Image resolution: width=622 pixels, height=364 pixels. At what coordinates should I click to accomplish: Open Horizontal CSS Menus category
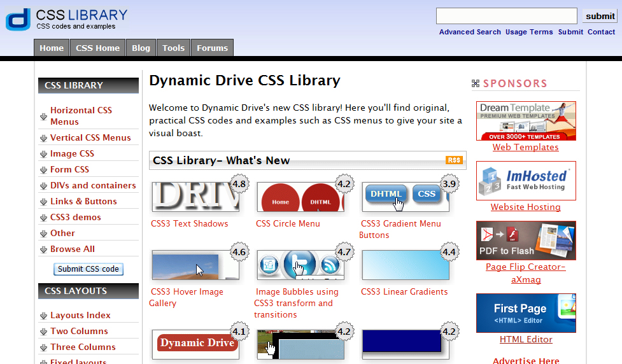pyautogui.click(x=81, y=116)
